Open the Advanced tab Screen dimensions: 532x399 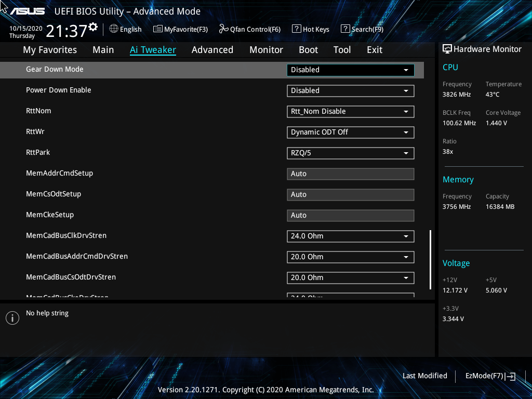[212, 50]
